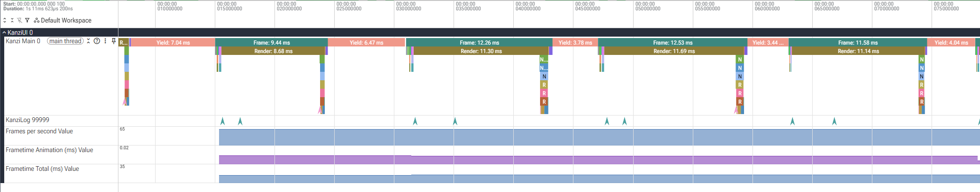Click second KanziLog marker under Frame 9.44 ms

point(240,121)
